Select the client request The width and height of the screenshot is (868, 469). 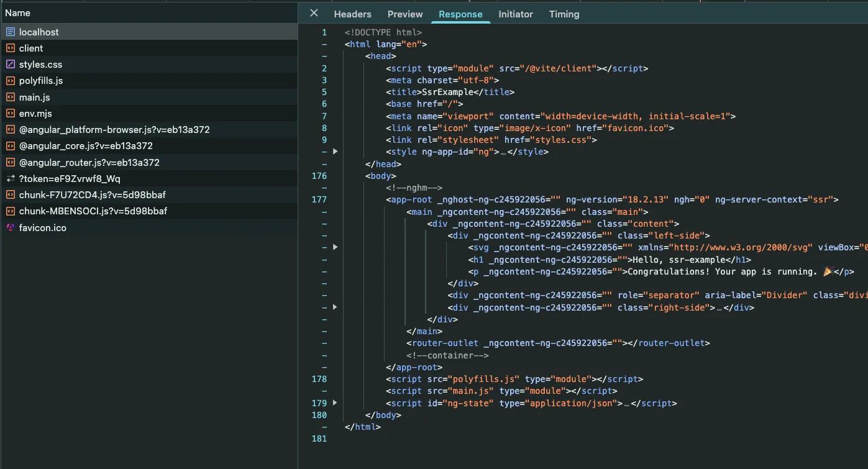pyautogui.click(x=149, y=48)
